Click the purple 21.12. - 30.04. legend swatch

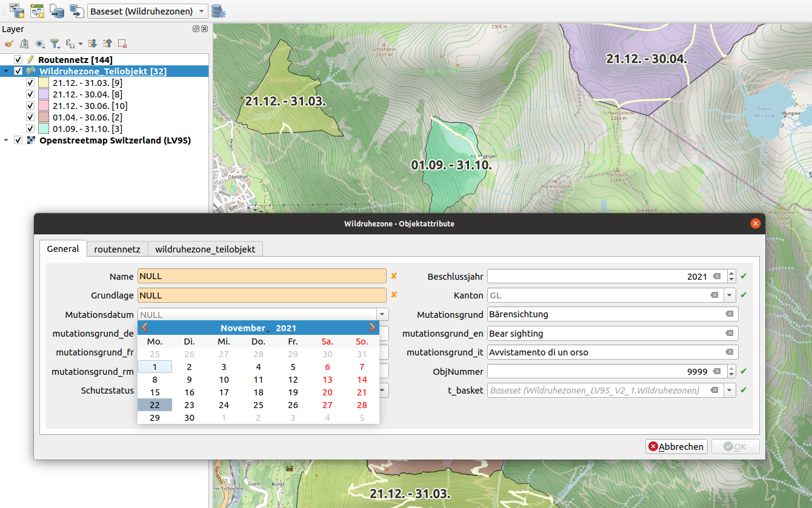[x=44, y=94]
